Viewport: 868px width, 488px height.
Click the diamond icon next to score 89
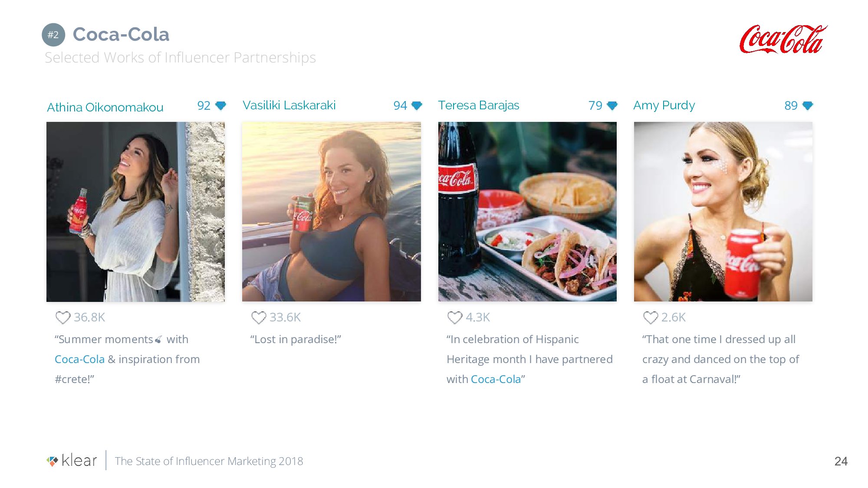click(x=808, y=105)
